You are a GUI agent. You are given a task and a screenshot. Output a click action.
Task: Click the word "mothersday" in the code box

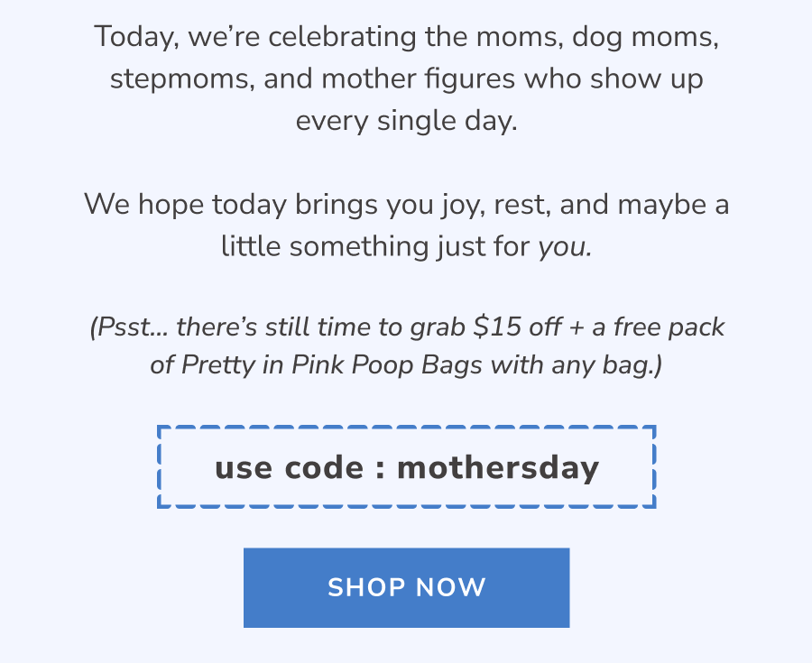(498, 468)
